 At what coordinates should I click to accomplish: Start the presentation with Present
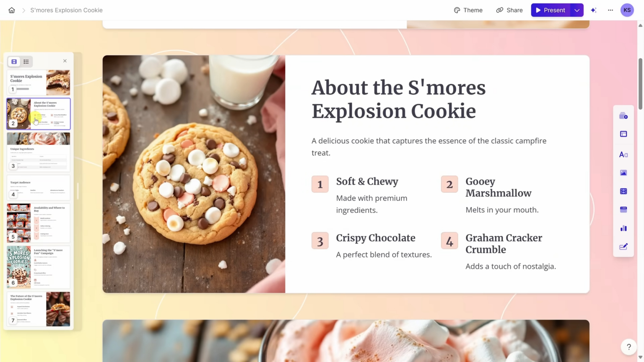(x=551, y=10)
